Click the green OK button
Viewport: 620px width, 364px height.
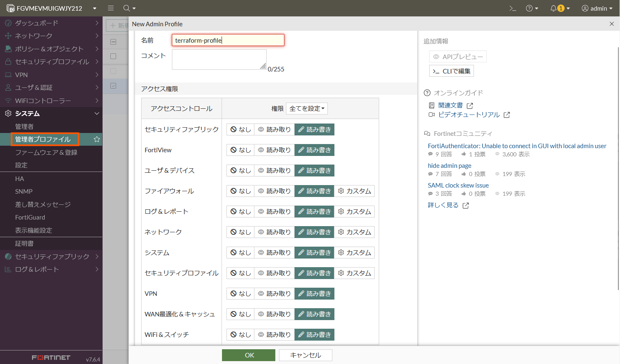coord(249,355)
